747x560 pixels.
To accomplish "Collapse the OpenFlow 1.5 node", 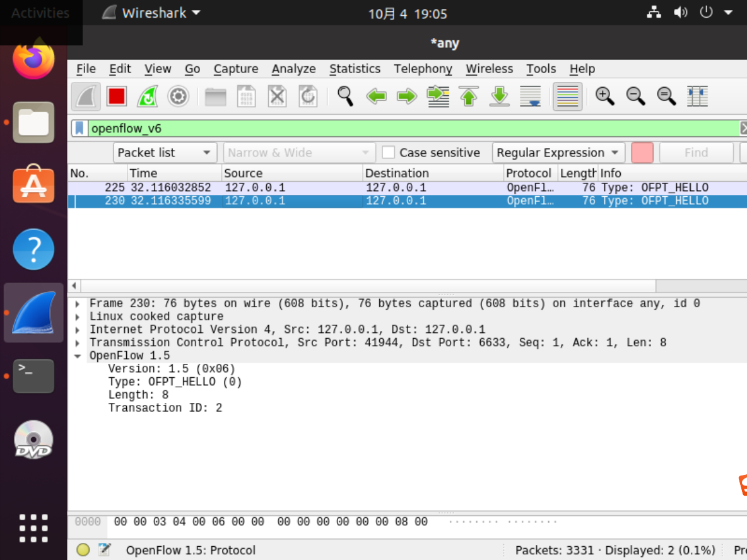I will click(77, 356).
